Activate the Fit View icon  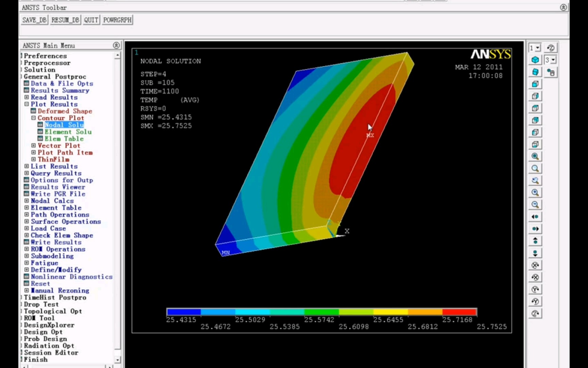click(535, 156)
